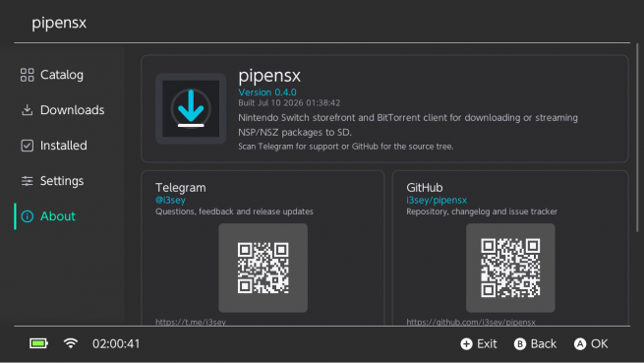Open the https://t.me/i3sey URL

191,322
